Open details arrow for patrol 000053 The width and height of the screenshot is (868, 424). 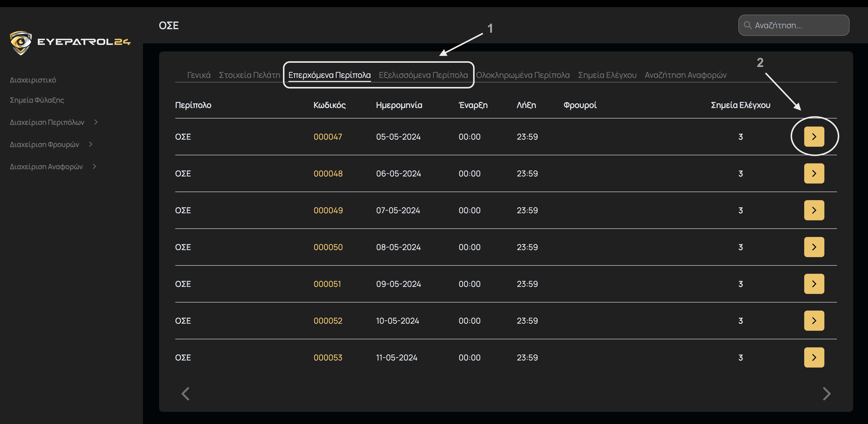[x=814, y=357]
